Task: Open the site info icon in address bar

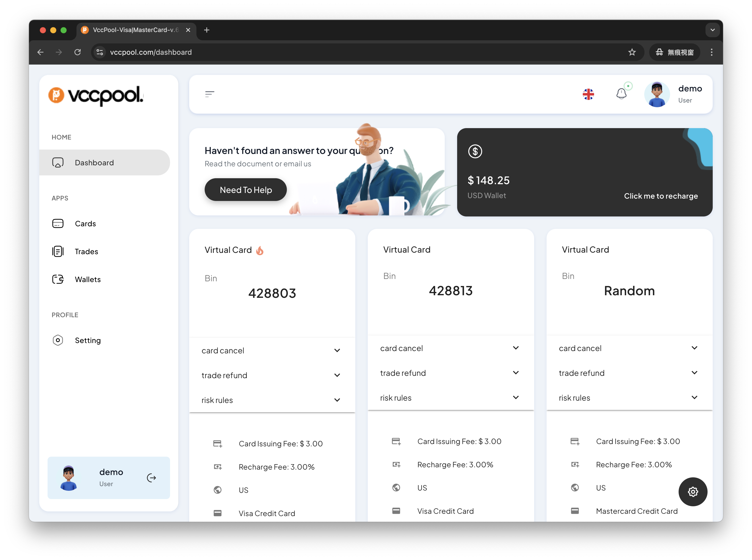Action: tap(100, 52)
